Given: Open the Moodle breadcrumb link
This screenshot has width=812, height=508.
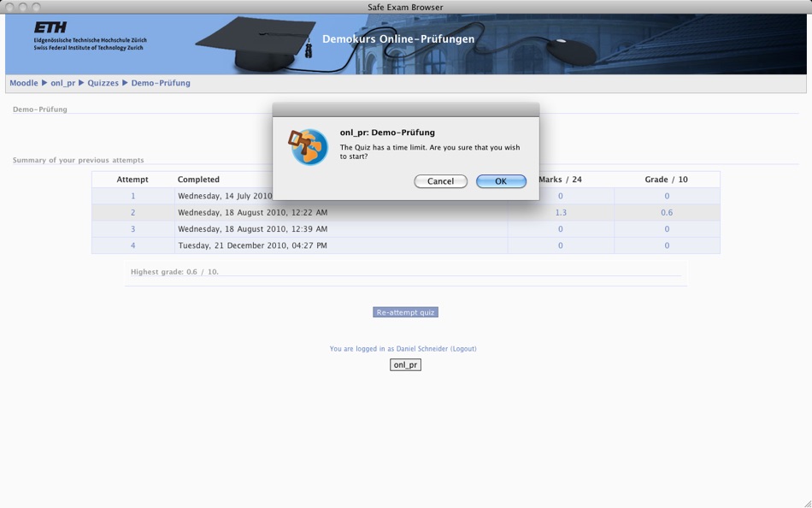Looking at the screenshot, I should (x=24, y=83).
